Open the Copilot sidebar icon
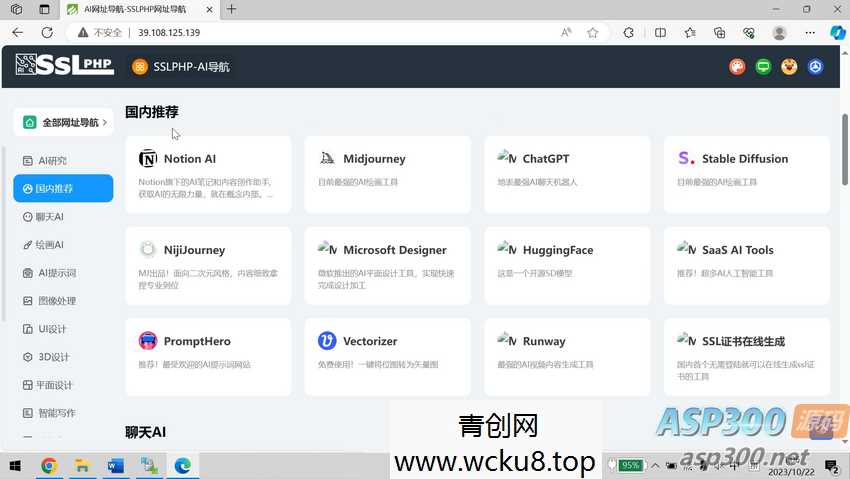This screenshot has width=850, height=479. click(838, 33)
